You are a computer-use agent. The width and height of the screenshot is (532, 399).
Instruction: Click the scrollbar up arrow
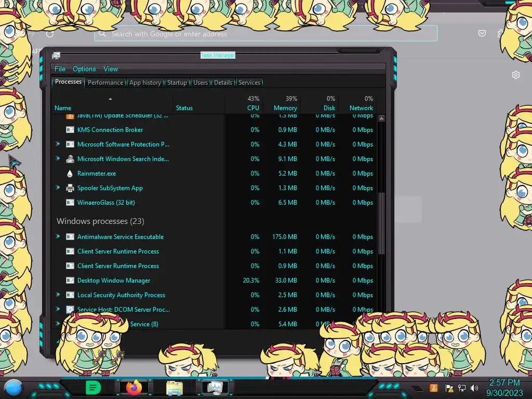[381, 118]
